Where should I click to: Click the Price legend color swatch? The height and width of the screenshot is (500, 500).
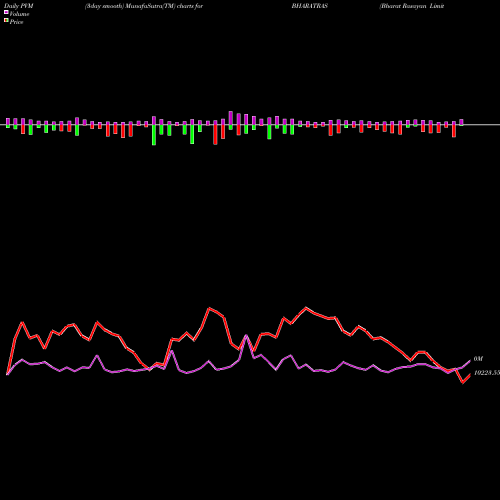[6, 21]
